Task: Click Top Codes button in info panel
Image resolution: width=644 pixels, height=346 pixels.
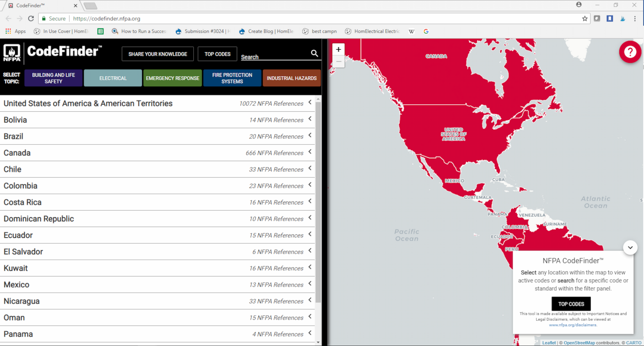Action: (x=571, y=304)
